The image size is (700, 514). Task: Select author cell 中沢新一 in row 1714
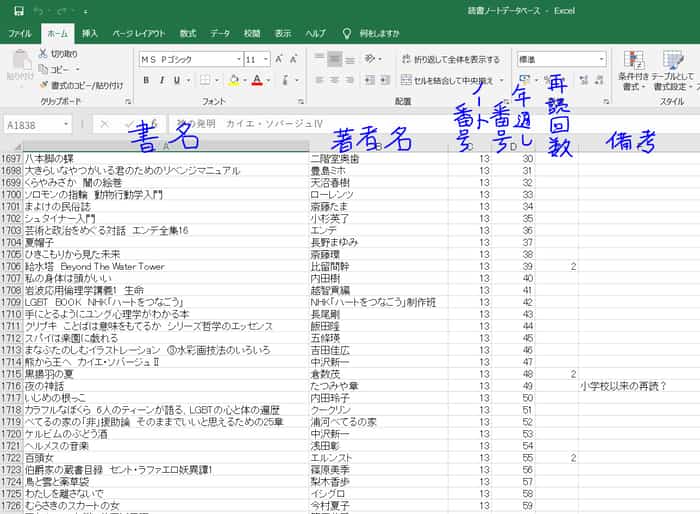pyautogui.click(x=379, y=362)
